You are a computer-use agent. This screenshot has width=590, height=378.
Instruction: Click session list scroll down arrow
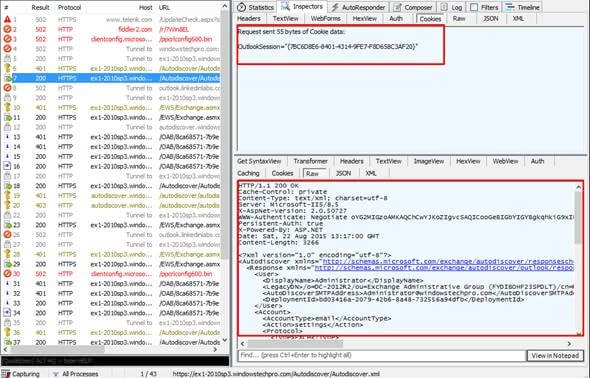click(225, 340)
